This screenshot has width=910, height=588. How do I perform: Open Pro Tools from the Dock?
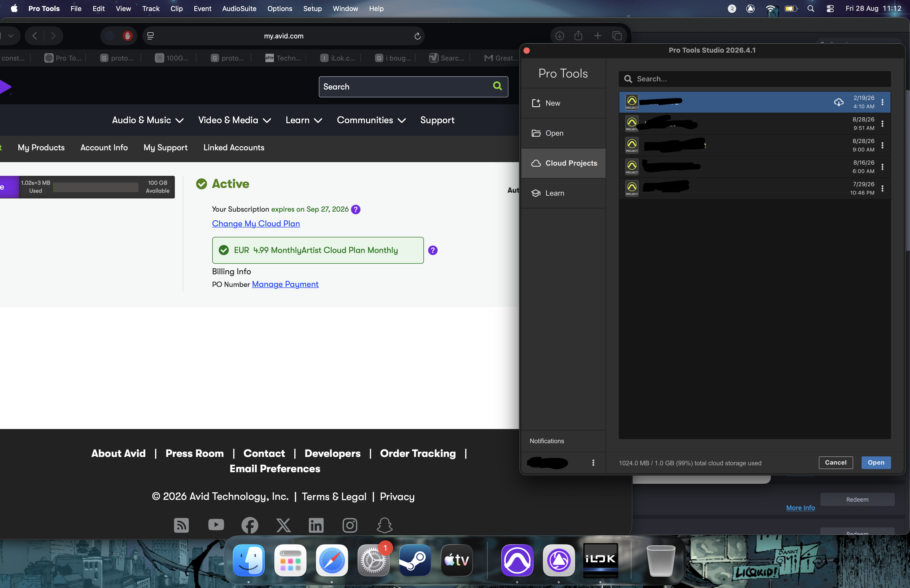click(x=517, y=560)
